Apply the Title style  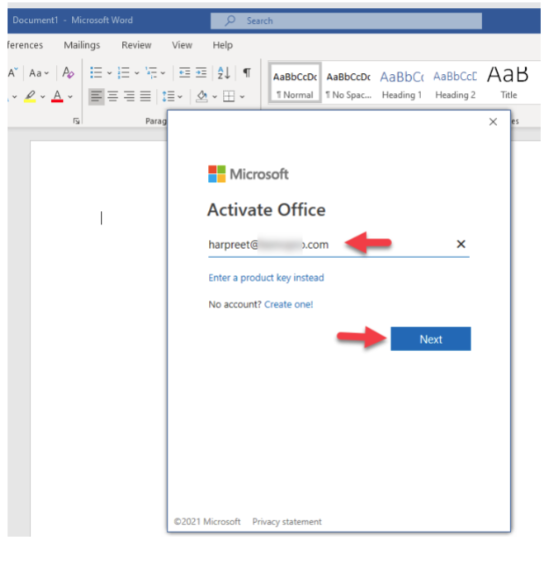[x=508, y=82]
